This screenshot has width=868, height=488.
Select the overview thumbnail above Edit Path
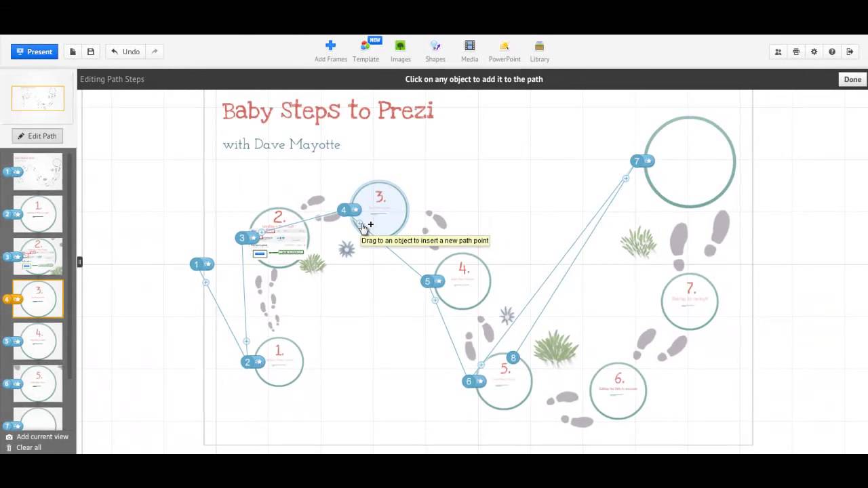38,98
